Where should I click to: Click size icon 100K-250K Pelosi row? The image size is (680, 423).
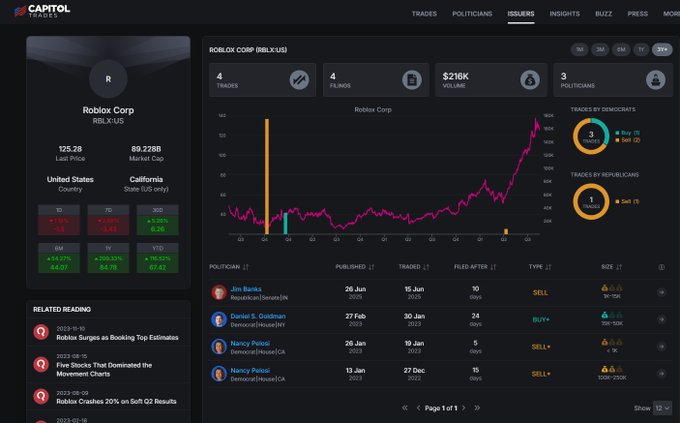click(x=611, y=370)
